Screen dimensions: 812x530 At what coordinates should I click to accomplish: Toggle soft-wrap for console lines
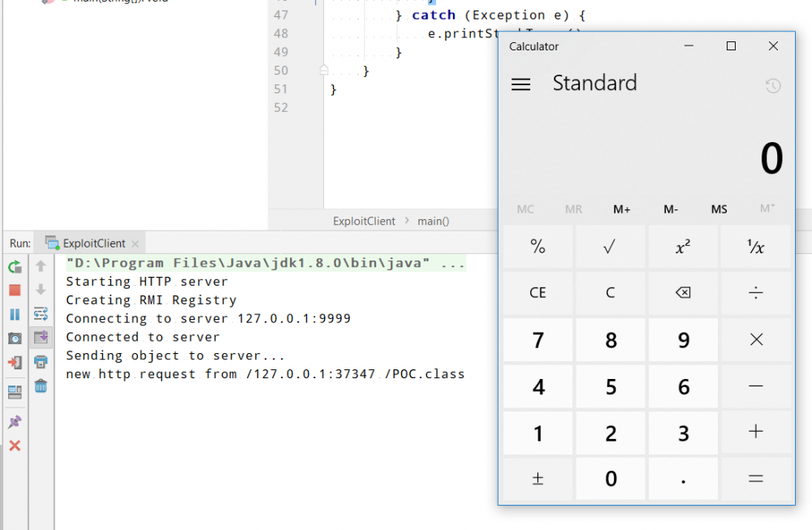[41, 313]
